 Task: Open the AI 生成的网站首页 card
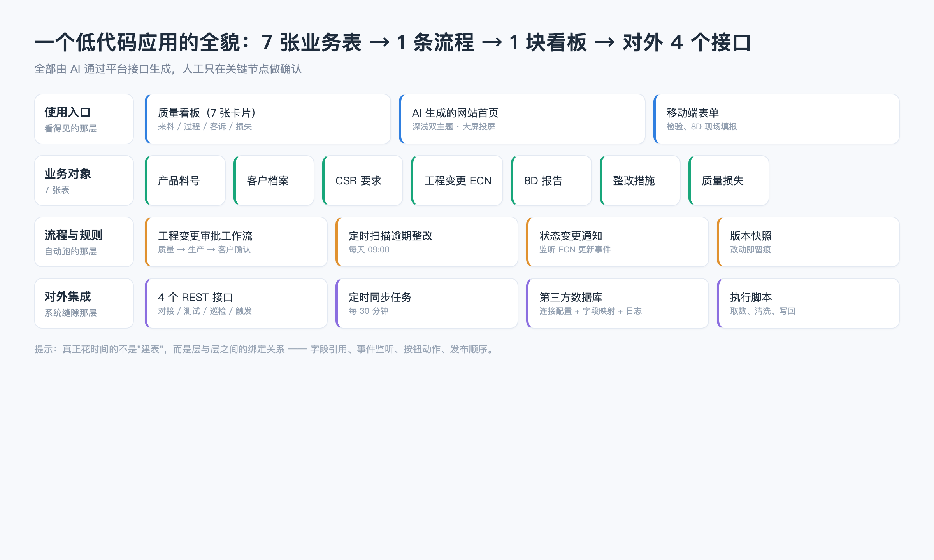[x=522, y=119]
